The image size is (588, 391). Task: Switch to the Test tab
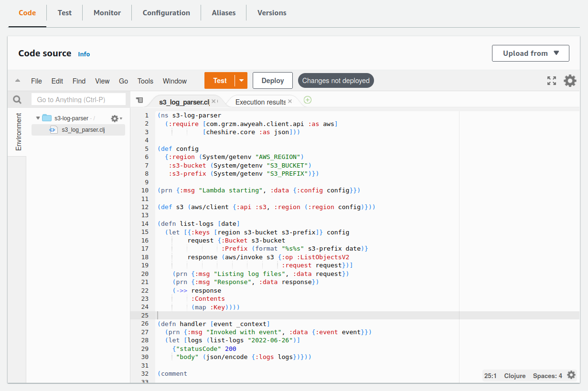click(64, 13)
